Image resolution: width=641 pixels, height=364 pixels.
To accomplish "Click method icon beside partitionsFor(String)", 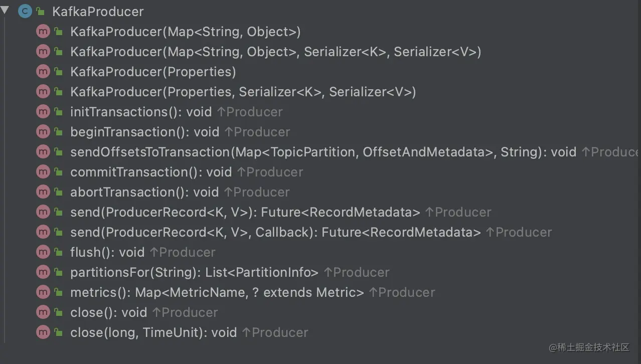I will (43, 272).
